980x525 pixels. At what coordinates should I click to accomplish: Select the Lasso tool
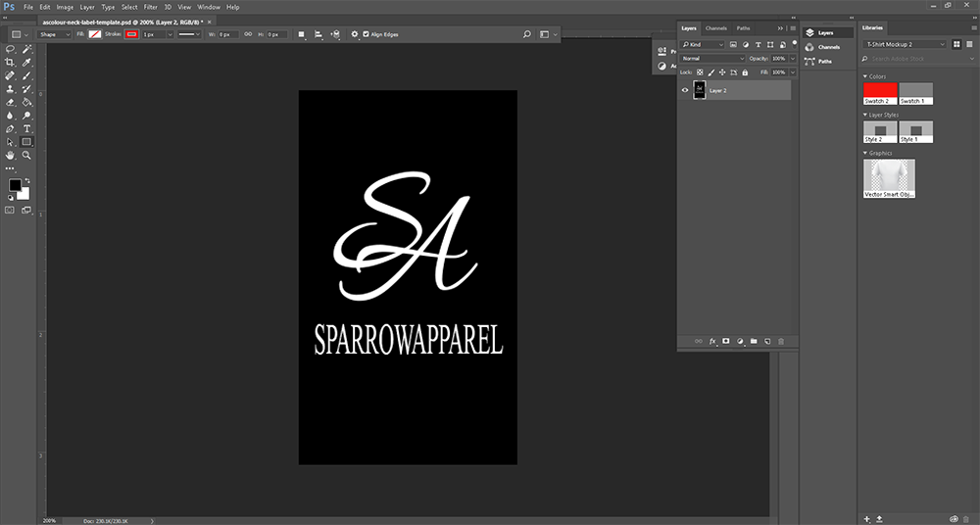click(x=10, y=49)
